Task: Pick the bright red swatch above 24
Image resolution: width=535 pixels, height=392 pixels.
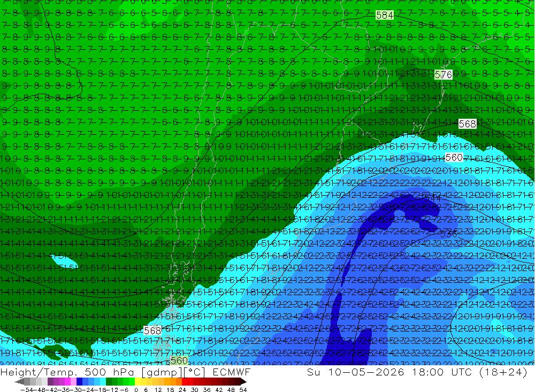Action: coord(185,381)
